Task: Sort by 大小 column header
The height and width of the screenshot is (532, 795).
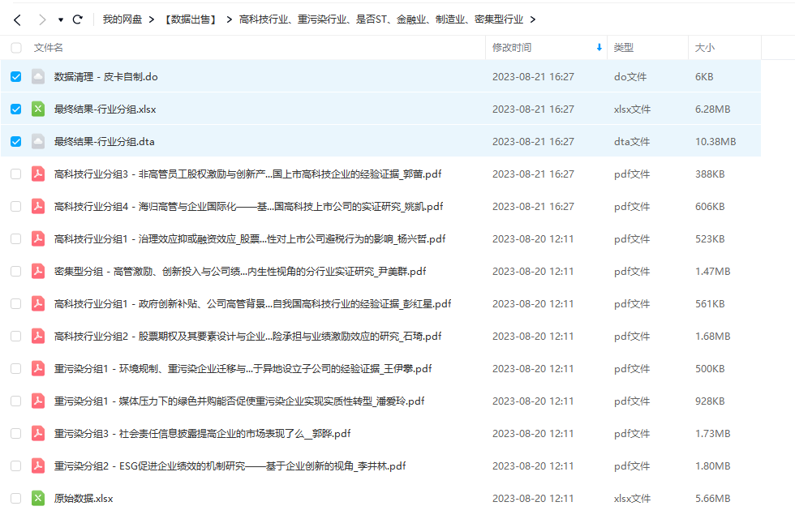Action: point(704,48)
